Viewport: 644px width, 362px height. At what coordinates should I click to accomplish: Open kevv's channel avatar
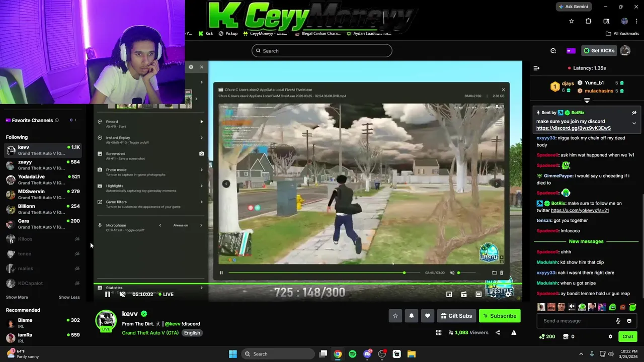(106, 321)
